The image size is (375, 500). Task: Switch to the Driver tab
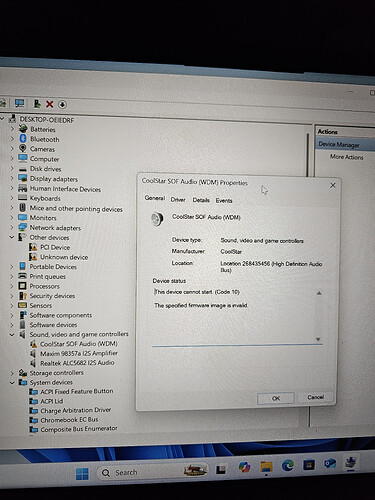(178, 200)
